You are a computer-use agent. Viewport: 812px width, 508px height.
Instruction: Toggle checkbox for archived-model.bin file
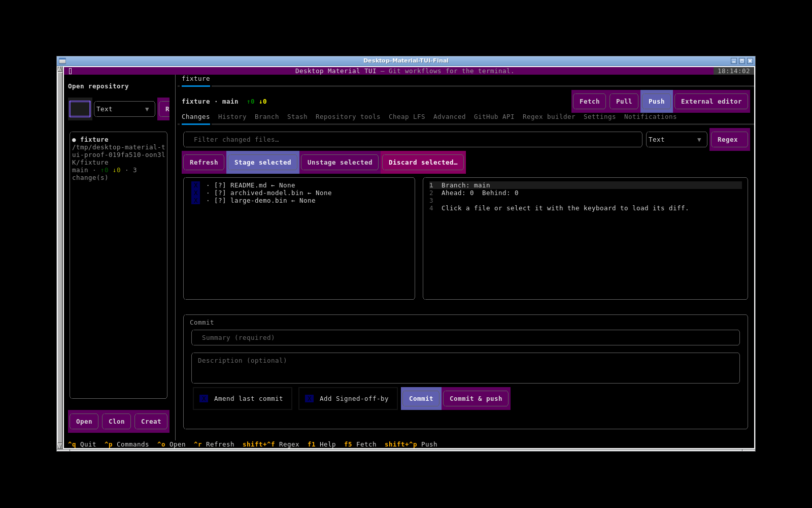pyautogui.click(x=196, y=193)
